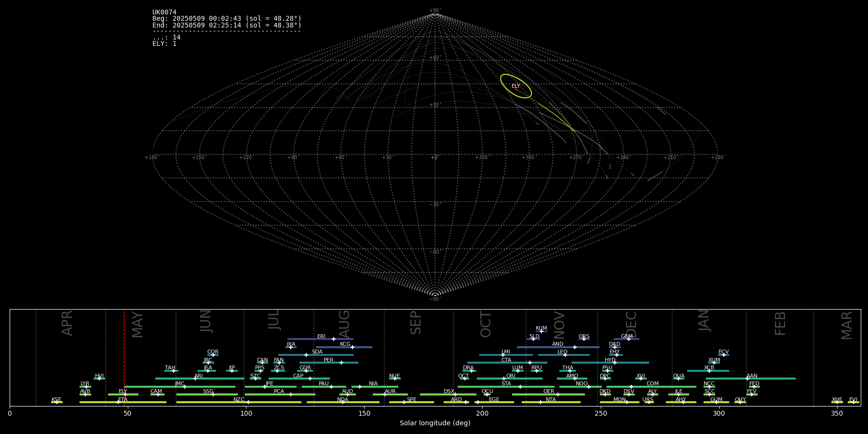
Task: Click the QUA shower peak cross marker
Action: pyautogui.click(x=678, y=379)
